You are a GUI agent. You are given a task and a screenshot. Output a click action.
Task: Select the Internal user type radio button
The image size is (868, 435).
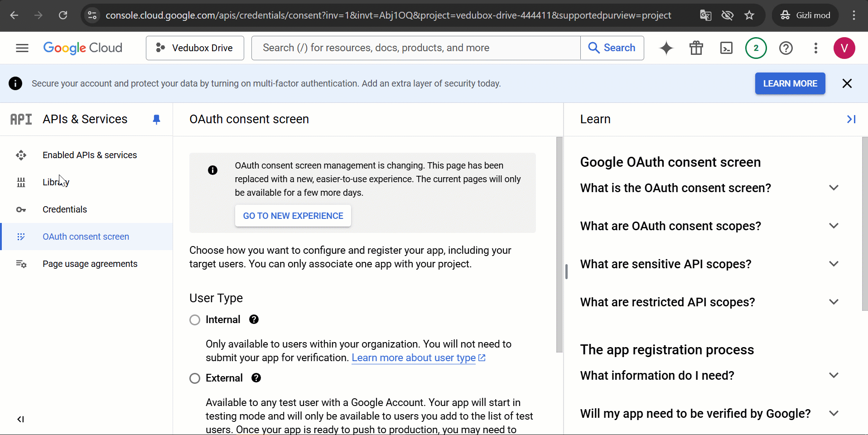click(195, 320)
